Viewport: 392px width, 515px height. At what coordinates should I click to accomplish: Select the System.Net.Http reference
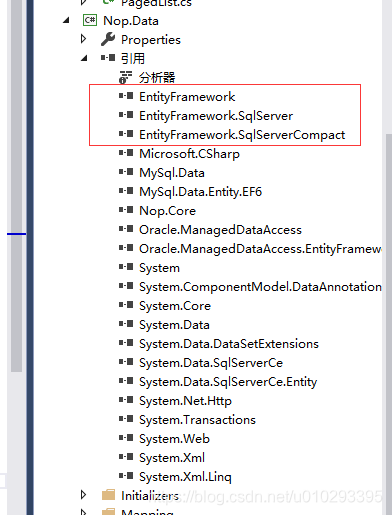click(x=185, y=401)
